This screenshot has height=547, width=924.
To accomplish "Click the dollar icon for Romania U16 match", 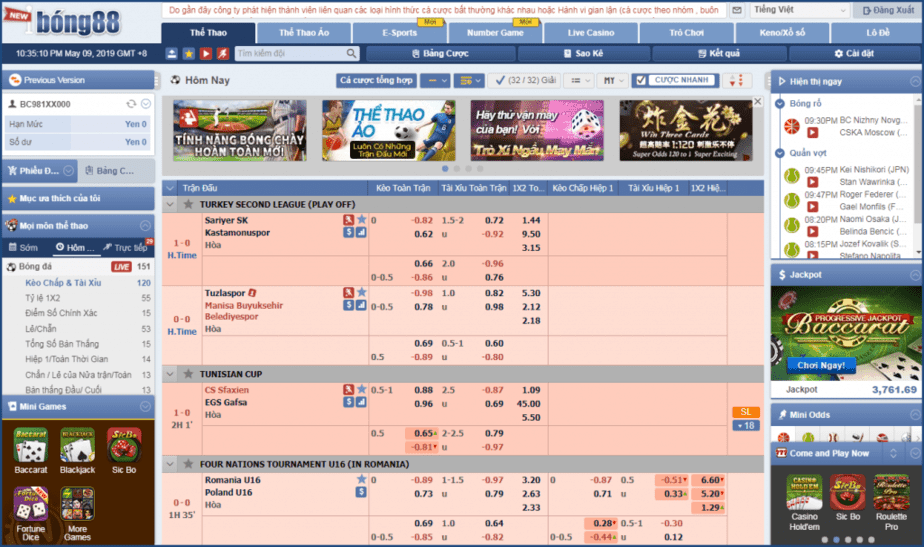I will [x=361, y=493].
